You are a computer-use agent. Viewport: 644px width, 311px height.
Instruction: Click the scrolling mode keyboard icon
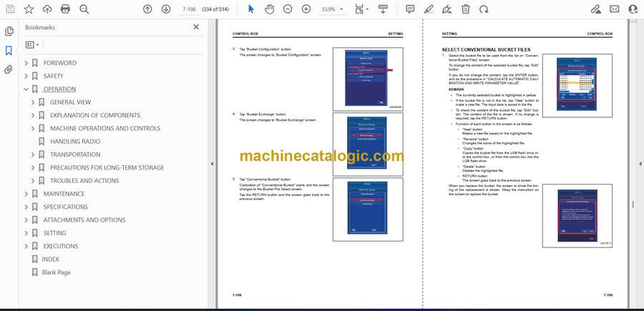[383, 9]
